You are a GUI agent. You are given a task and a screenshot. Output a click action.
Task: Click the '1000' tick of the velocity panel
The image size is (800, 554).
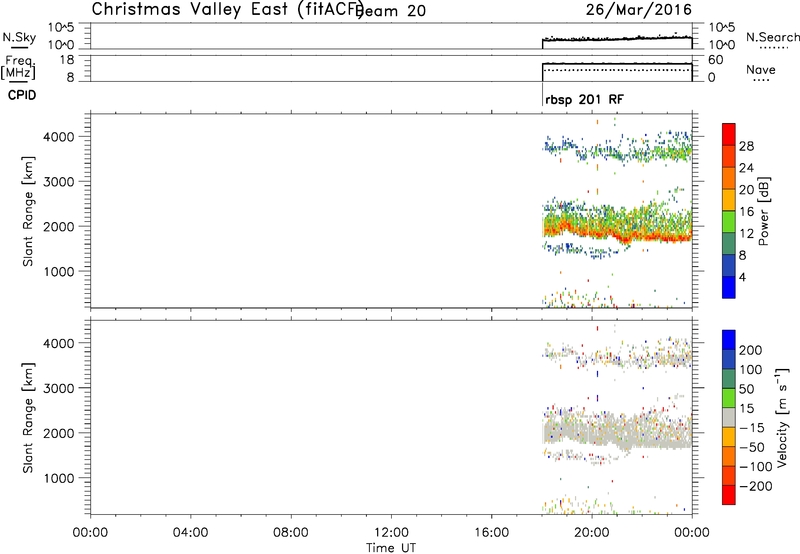(x=59, y=478)
